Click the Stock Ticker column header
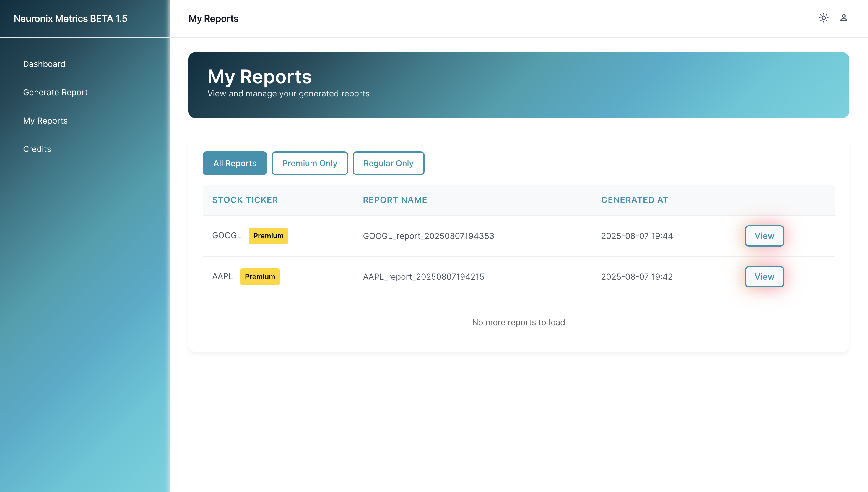868x492 pixels. [245, 200]
